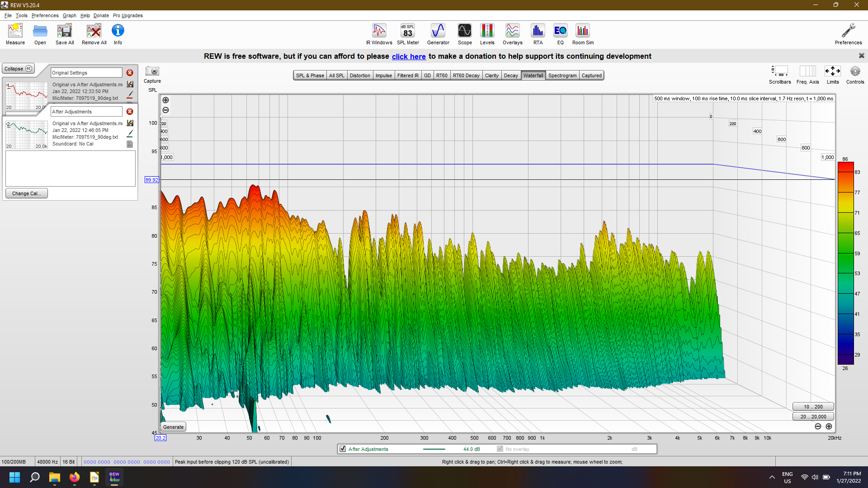868x488 pixels.
Task: Select the Original Settings measurement thumbnail
Action: pyautogui.click(x=27, y=96)
